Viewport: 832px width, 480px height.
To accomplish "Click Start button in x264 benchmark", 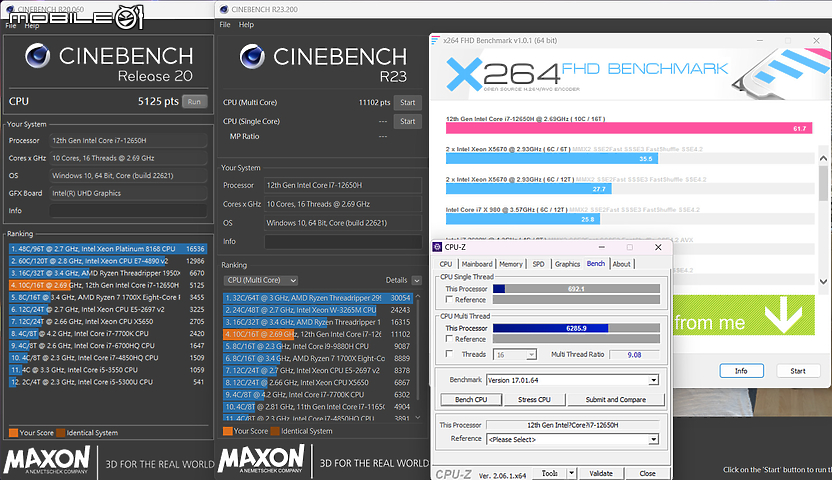I will click(798, 371).
